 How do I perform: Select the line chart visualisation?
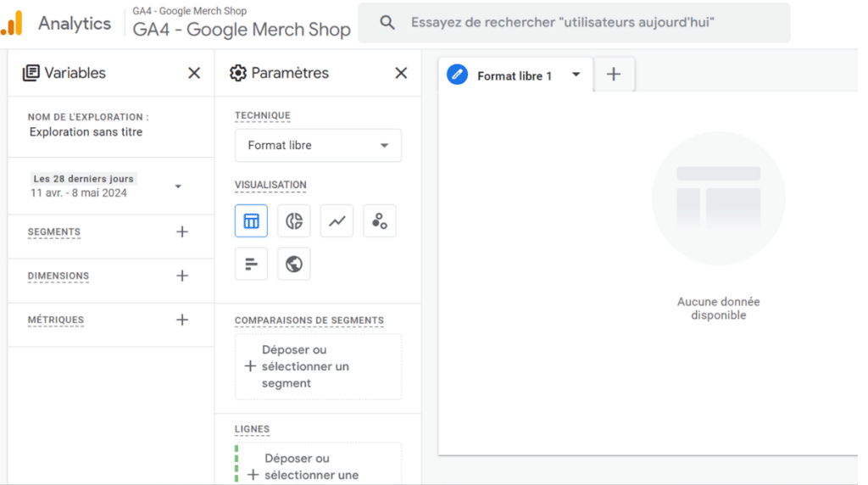pyautogui.click(x=337, y=221)
